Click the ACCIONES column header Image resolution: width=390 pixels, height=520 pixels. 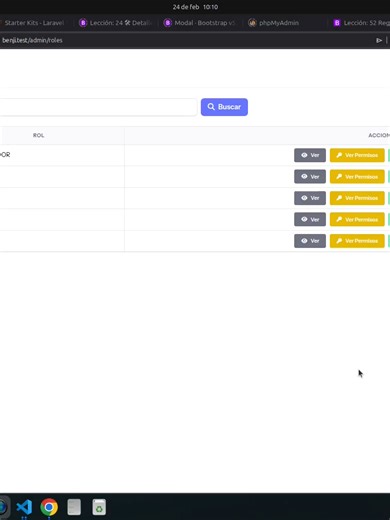379,135
